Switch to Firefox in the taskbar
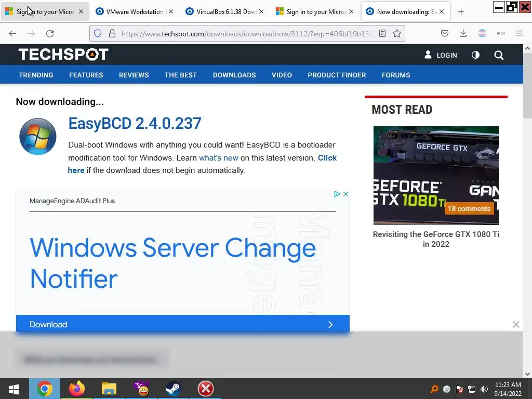The height and width of the screenshot is (399, 532). point(77,389)
